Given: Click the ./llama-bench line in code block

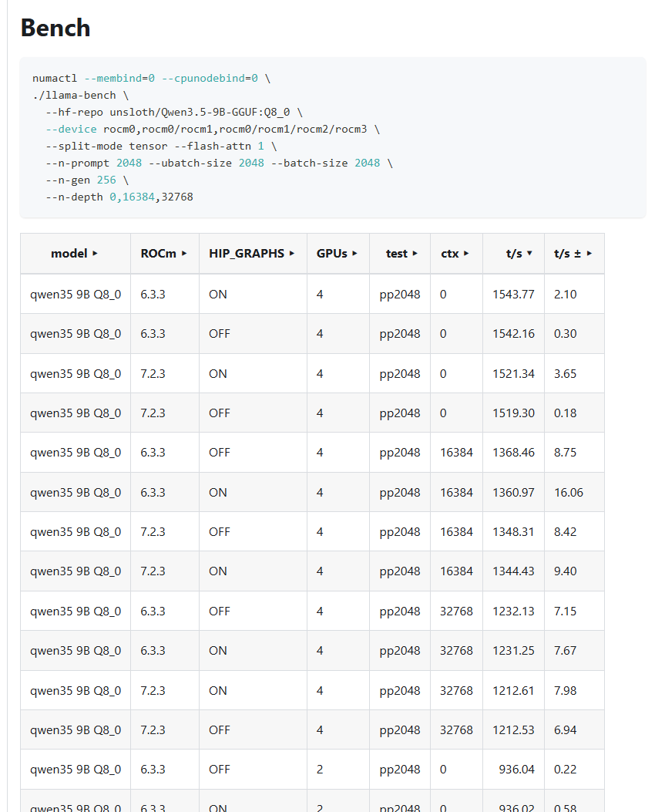Looking at the screenshot, I should tap(80, 96).
